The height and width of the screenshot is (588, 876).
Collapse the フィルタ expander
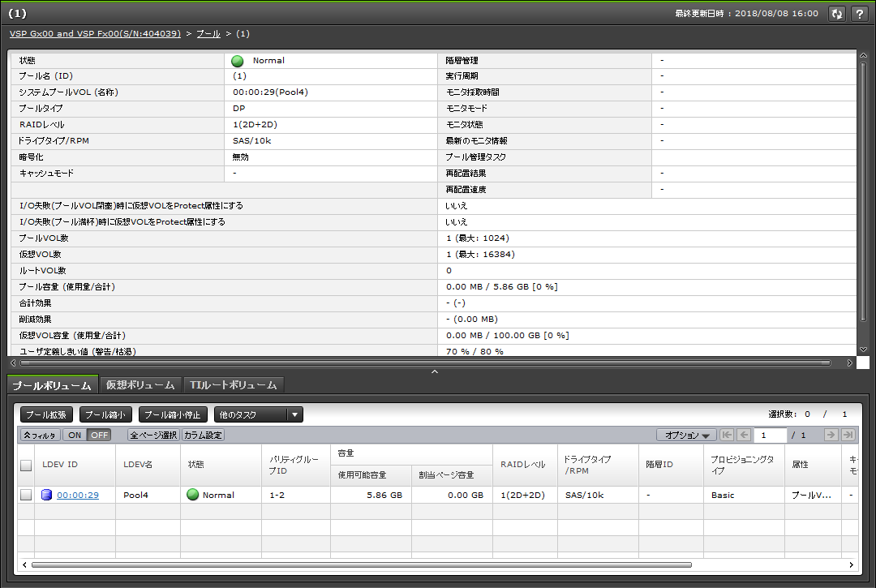tap(40, 436)
